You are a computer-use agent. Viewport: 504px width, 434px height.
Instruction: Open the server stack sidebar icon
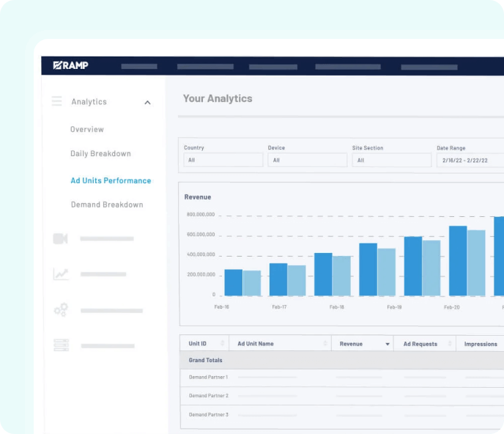click(x=60, y=345)
